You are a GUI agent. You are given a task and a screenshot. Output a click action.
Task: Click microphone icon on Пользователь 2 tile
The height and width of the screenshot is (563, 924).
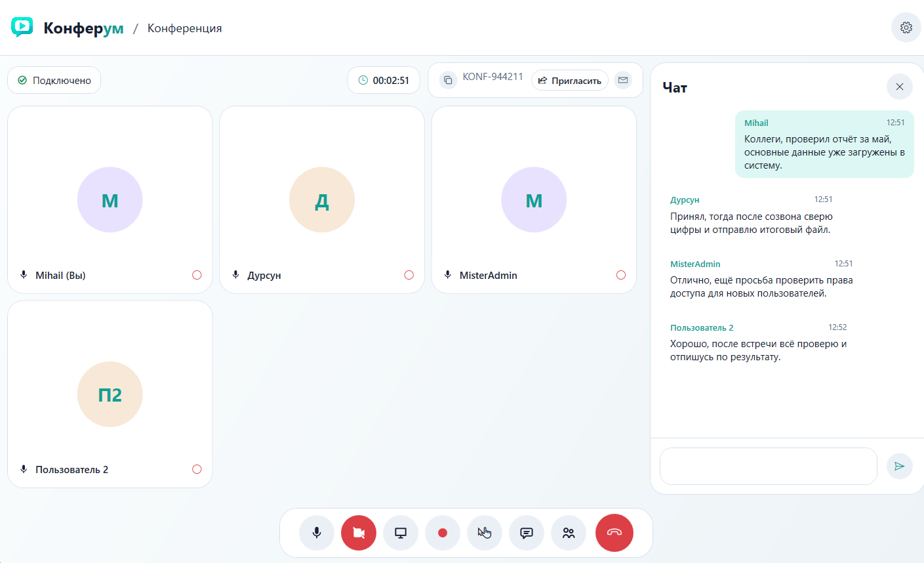pos(24,469)
